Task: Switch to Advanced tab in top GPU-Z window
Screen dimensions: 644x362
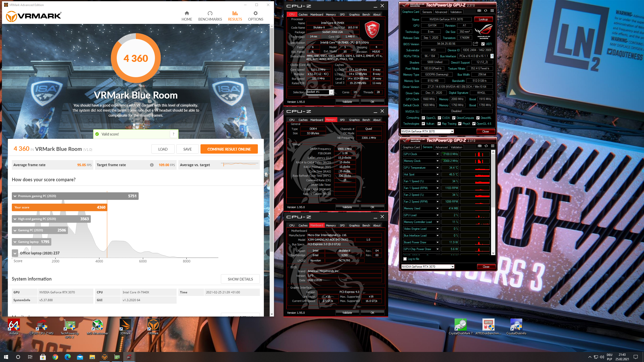Action: (x=441, y=12)
